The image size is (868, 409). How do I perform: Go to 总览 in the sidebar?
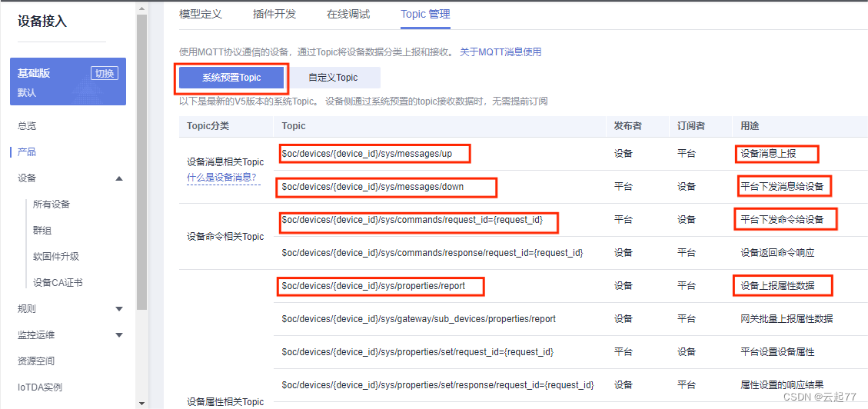[x=27, y=125]
